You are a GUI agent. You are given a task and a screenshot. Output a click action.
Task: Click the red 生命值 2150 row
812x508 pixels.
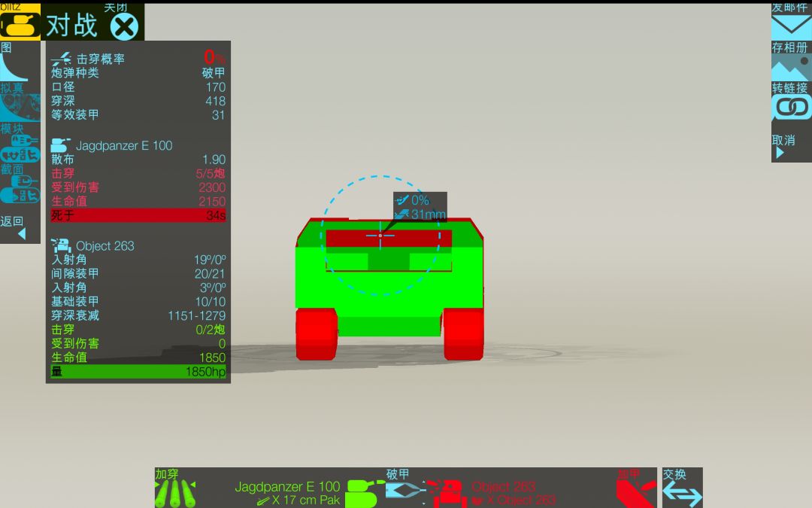[x=138, y=201]
